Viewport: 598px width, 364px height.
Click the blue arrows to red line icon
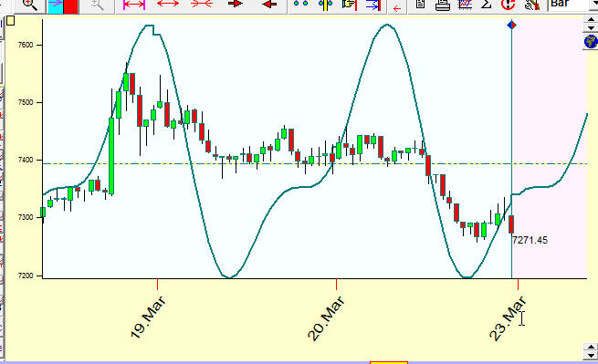373,5
